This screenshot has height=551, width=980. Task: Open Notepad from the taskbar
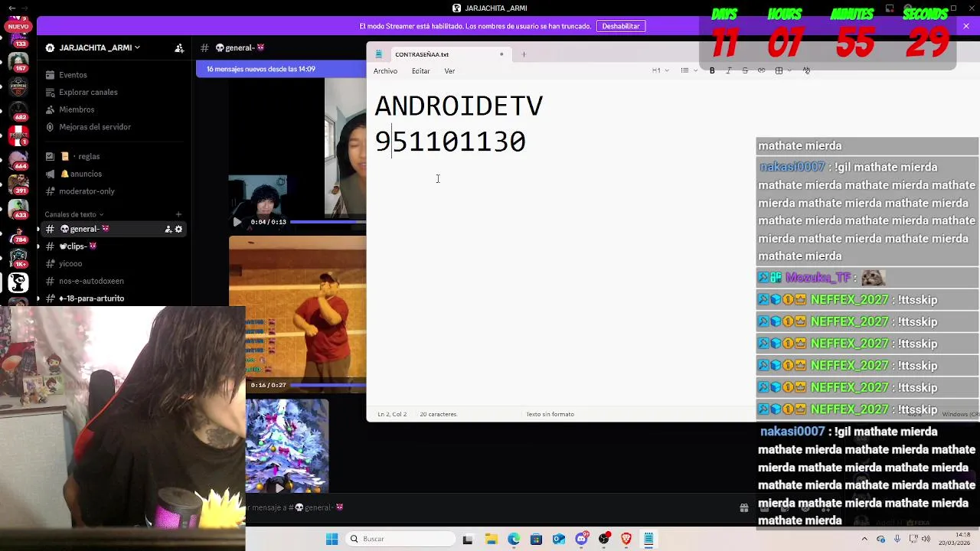point(648,539)
